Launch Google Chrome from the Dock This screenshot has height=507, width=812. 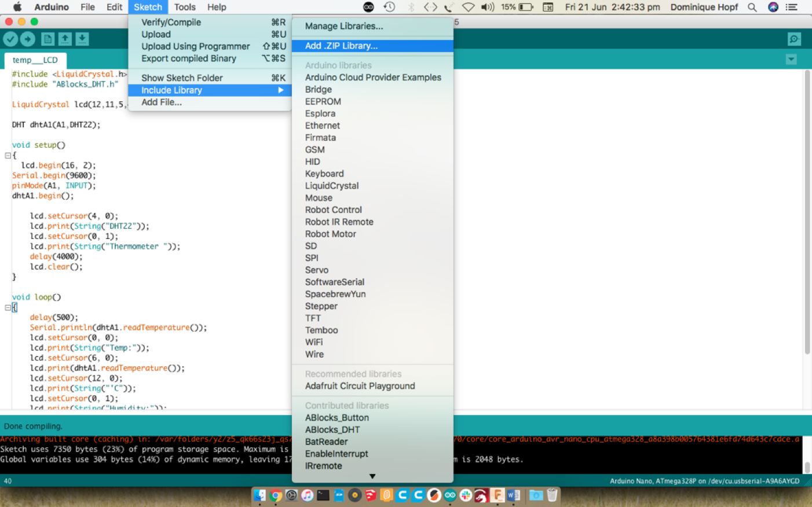(276, 495)
